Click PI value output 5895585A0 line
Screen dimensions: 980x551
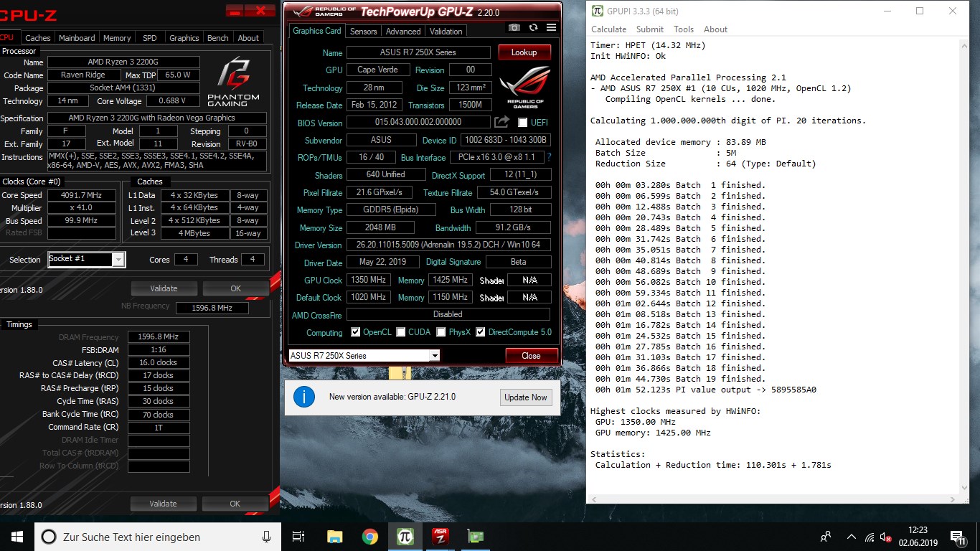pos(706,390)
